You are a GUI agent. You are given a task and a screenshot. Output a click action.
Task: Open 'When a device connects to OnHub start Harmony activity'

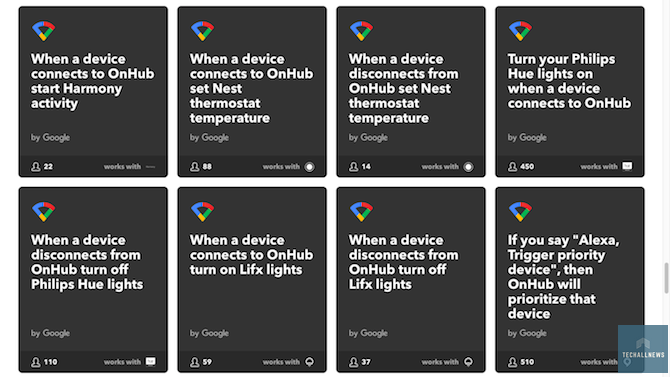tap(92, 81)
